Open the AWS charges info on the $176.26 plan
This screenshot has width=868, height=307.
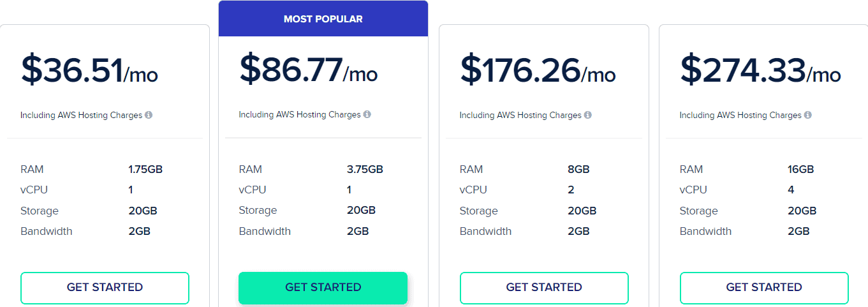pos(588,116)
